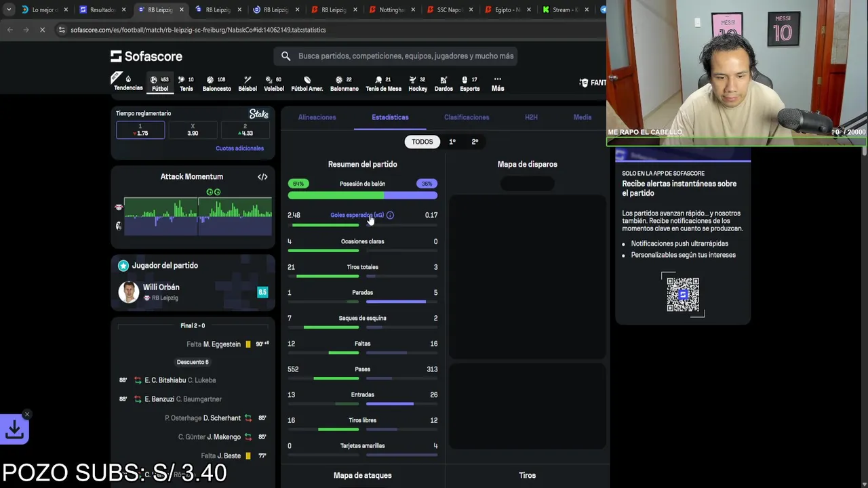The width and height of the screenshot is (868, 488).
Task: Click the Entradas statistic bar
Action: point(362,404)
